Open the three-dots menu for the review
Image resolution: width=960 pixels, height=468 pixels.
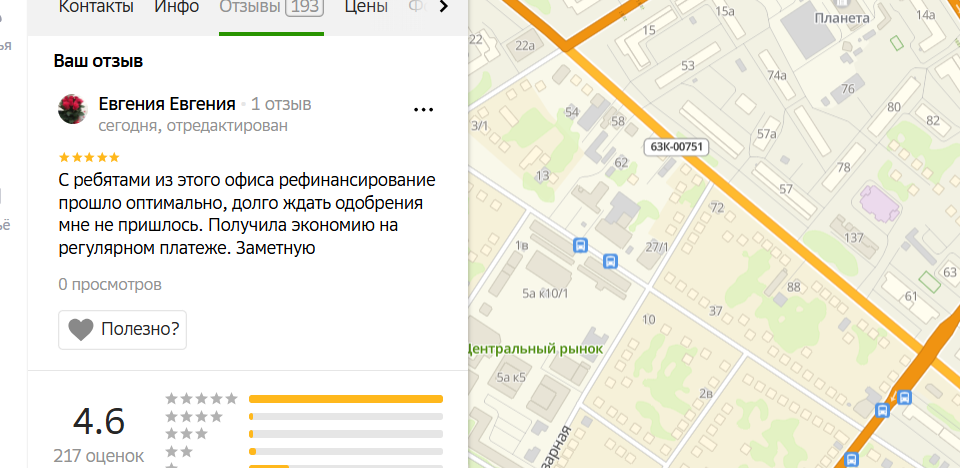click(x=423, y=110)
